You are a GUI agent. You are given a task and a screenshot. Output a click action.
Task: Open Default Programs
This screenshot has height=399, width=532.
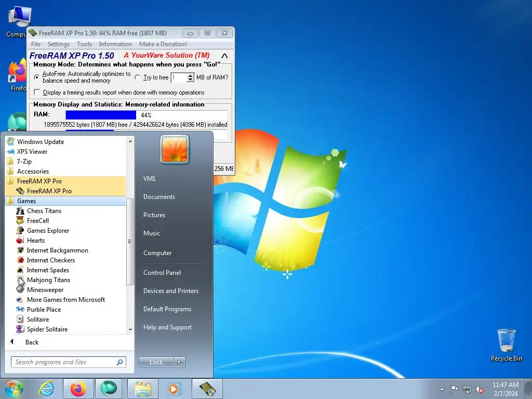click(x=167, y=309)
